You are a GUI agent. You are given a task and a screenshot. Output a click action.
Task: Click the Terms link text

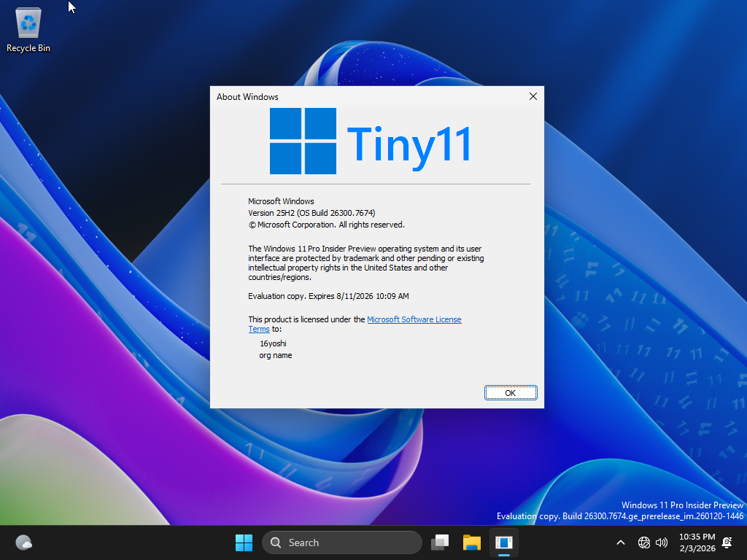(x=259, y=329)
